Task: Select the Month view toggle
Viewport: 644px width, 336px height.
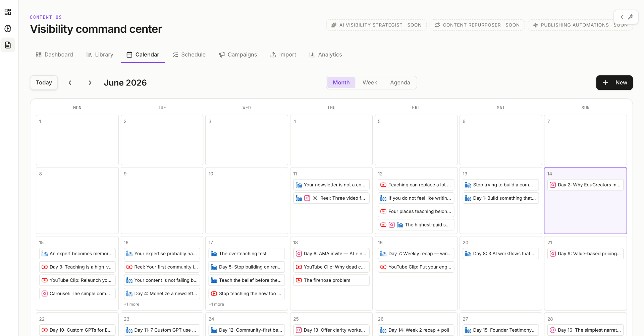Action: pyautogui.click(x=341, y=83)
